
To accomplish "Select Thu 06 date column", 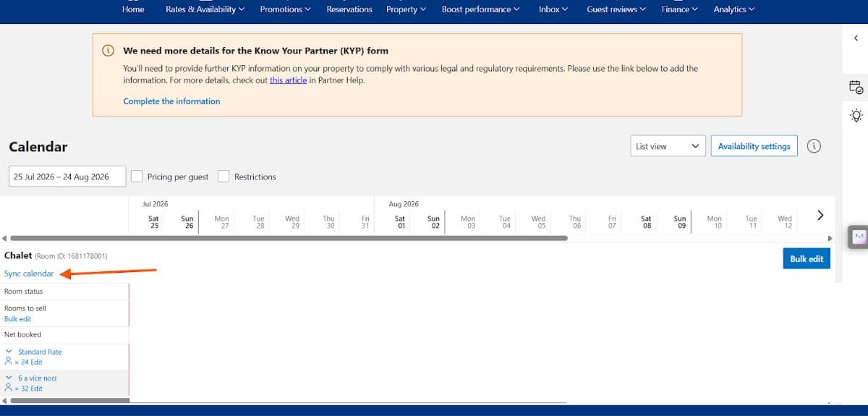I will coord(575,221).
